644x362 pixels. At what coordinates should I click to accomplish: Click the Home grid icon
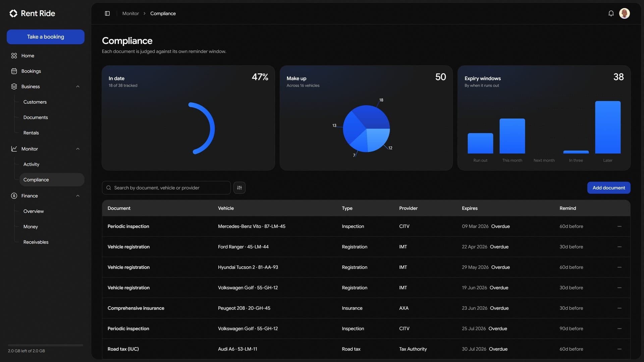pos(14,56)
